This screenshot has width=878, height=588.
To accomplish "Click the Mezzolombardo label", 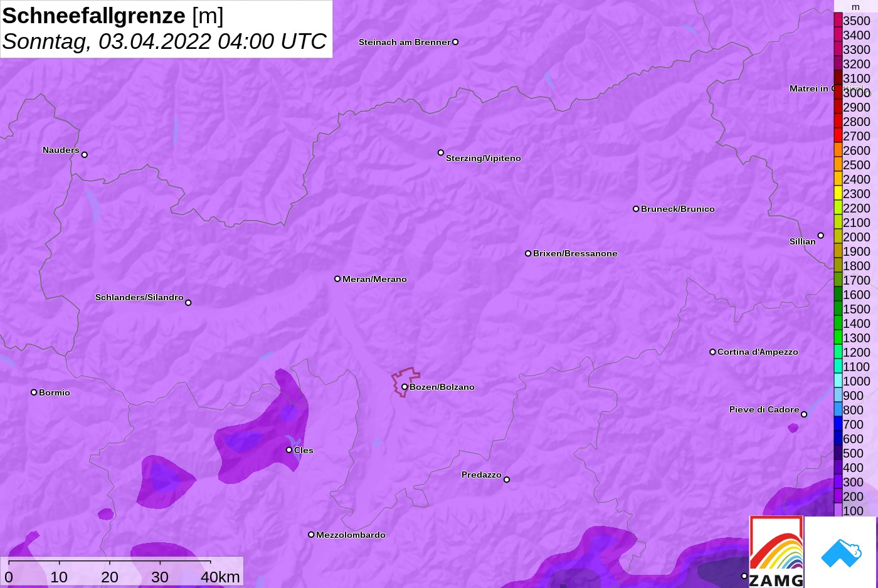I will (x=351, y=535).
